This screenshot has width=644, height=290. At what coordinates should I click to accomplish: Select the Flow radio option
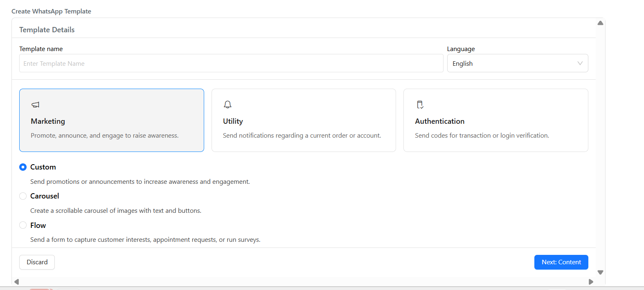pos(23,225)
